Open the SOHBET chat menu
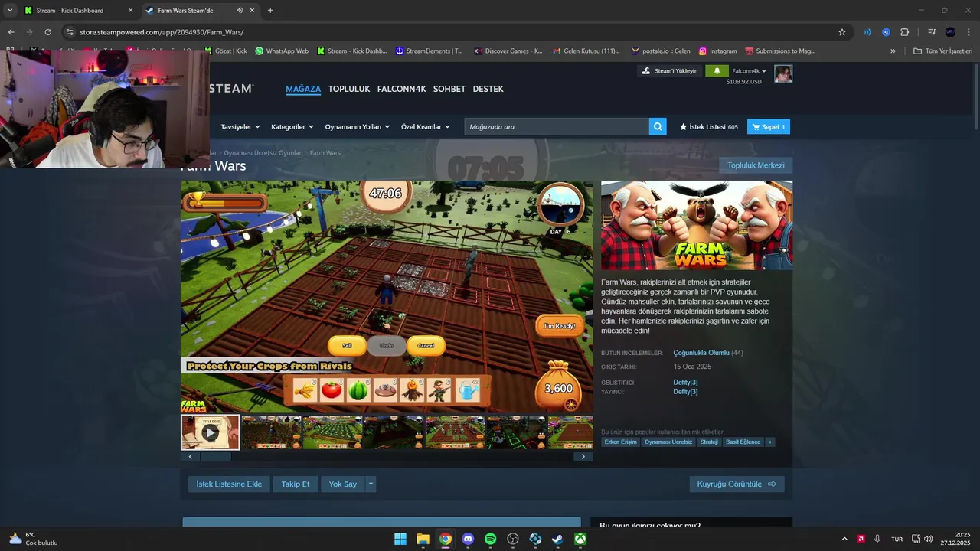The width and height of the screenshot is (980, 551). click(x=449, y=89)
